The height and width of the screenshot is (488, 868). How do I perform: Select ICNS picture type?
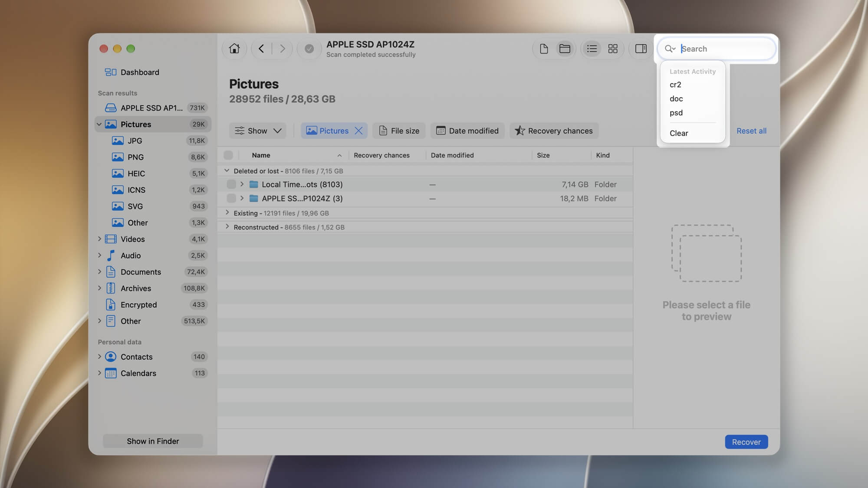[153, 190]
